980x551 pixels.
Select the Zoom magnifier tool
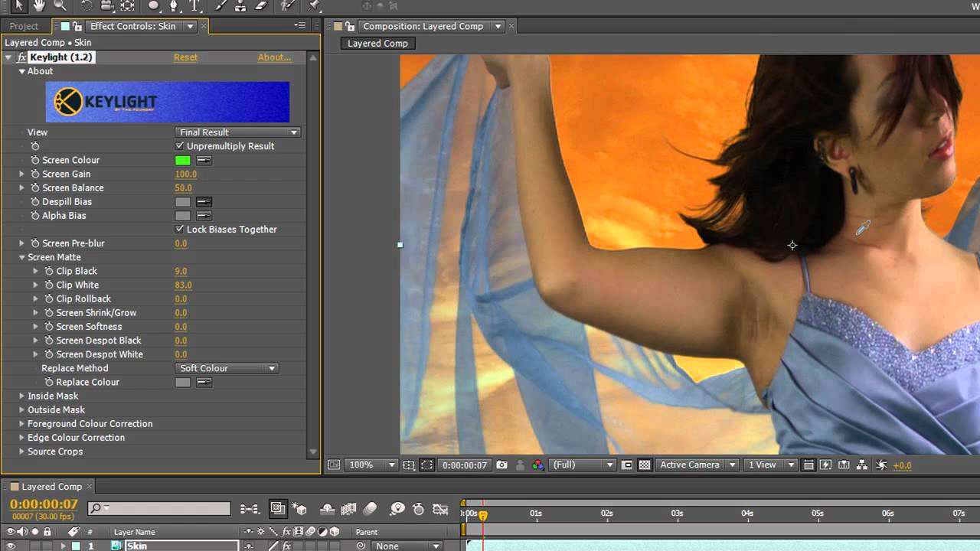pyautogui.click(x=60, y=6)
